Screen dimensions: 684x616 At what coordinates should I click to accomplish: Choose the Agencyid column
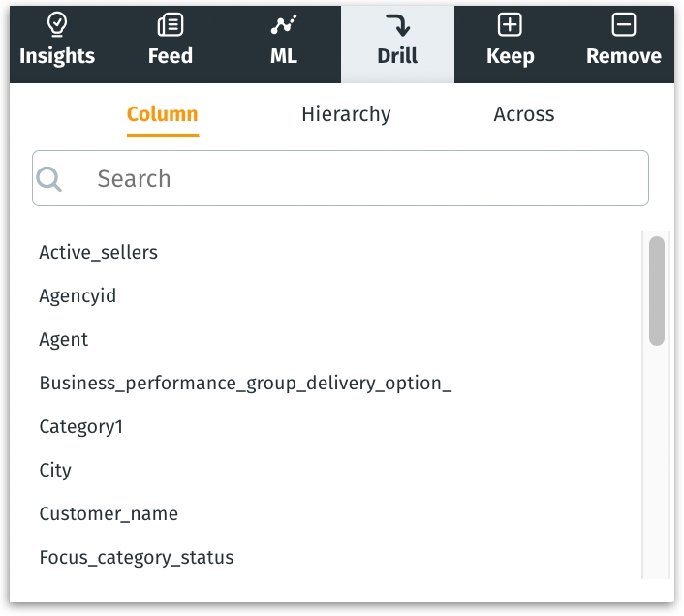(x=78, y=296)
